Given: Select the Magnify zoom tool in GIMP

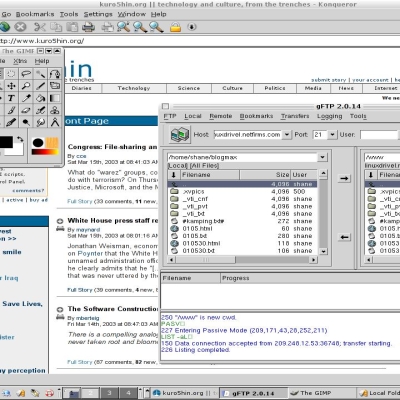Looking at the screenshot, I should point(26,86).
